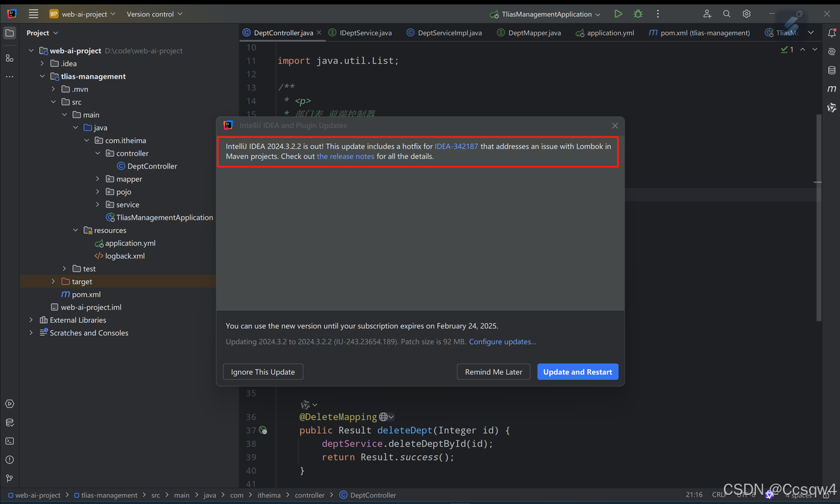Open Problems tool window icon
This screenshot has height=504, width=840.
9,460
